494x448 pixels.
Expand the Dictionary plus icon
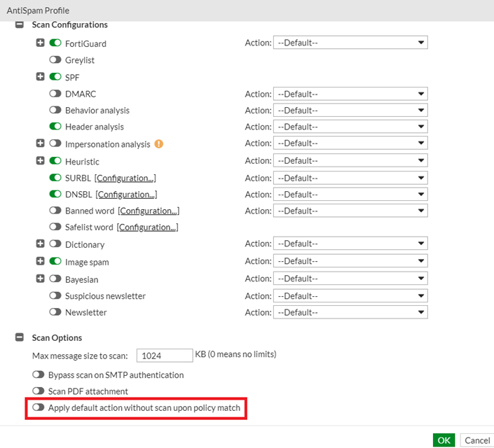41,244
